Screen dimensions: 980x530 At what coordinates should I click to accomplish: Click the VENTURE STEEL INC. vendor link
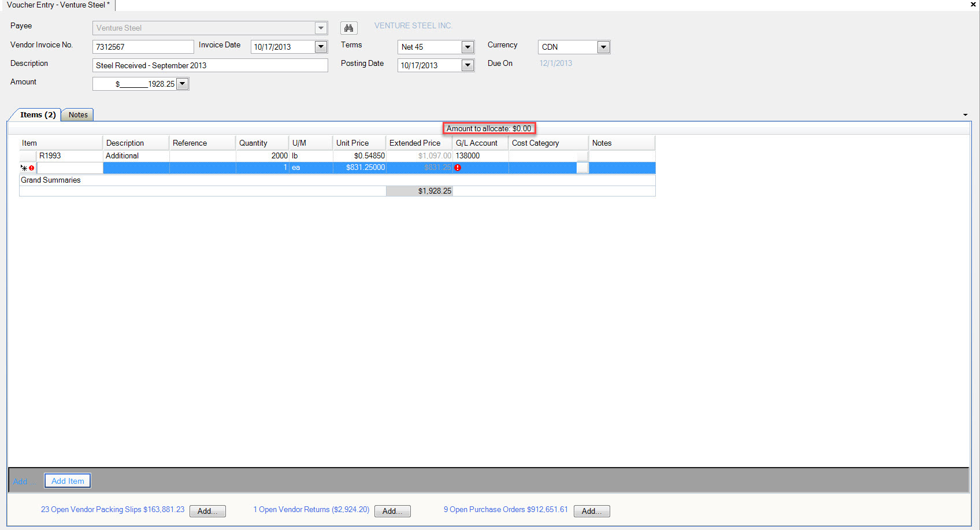(413, 25)
